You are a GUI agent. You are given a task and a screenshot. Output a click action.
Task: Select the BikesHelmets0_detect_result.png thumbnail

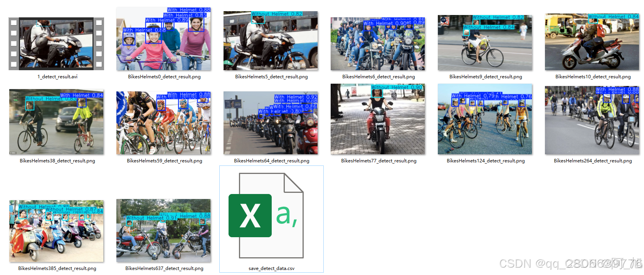[x=163, y=39]
